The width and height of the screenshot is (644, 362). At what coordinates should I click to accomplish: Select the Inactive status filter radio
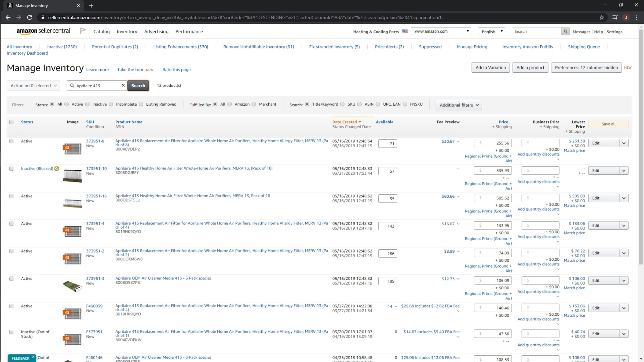87,104
